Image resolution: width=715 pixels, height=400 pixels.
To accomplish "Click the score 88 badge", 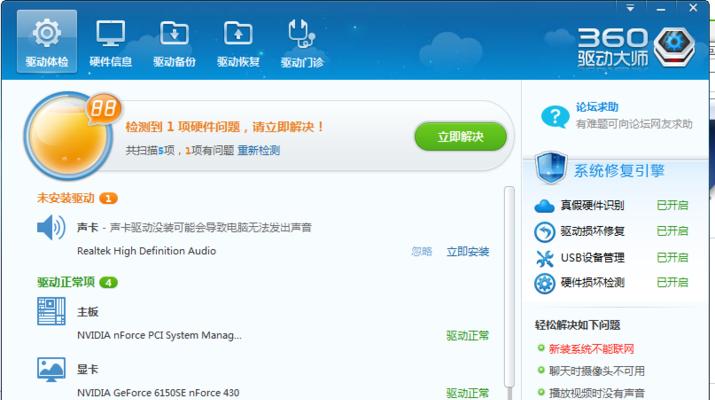I will pyautogui.click(x=104, y=109).
